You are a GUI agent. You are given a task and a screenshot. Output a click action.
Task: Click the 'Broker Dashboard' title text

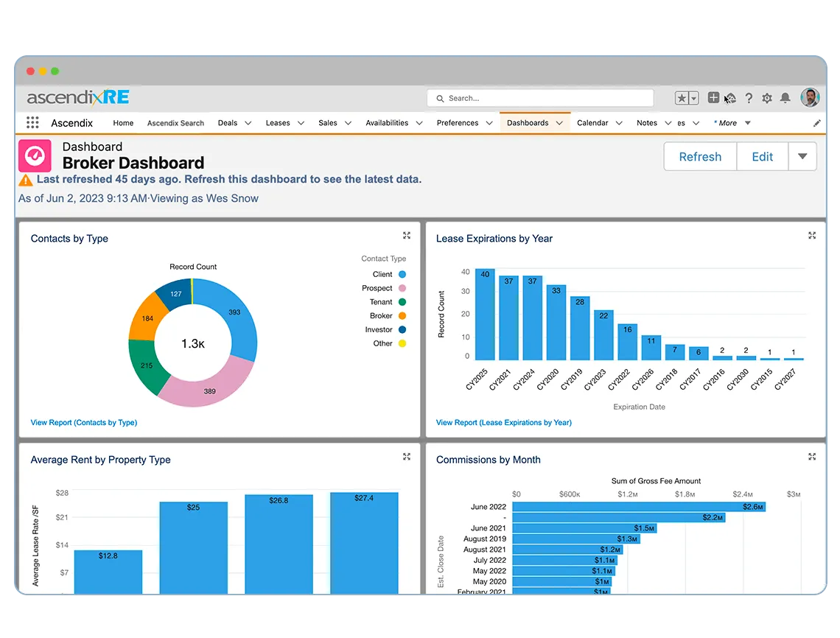coord(133,163)
